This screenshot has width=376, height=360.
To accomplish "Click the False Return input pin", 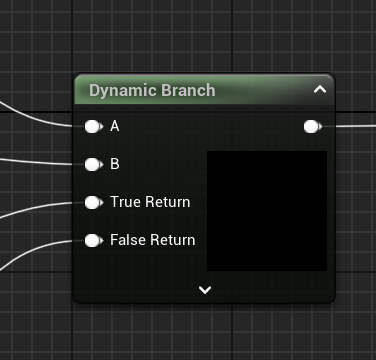I will pyautogui.click(x=94, y=240).
